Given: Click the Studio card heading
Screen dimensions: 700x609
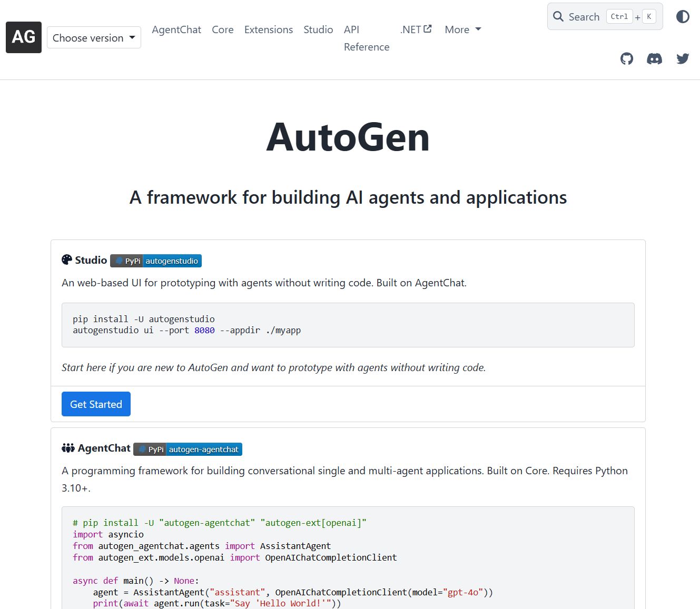Looking at the screenshot, I should [x=91, y=260].
